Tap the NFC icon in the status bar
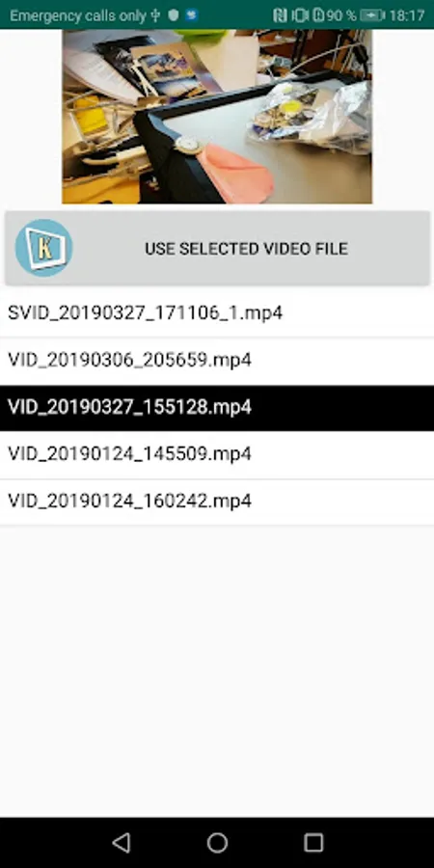 280,14
